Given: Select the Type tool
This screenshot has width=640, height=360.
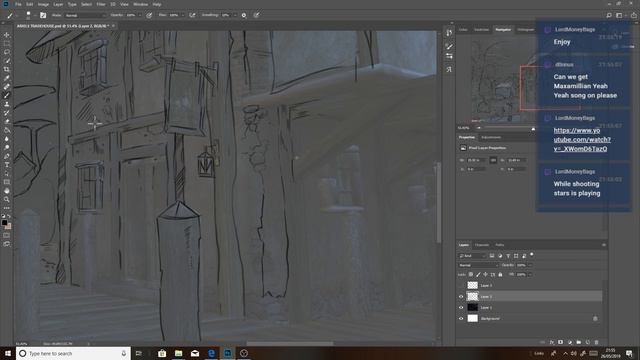Looking at the screenshot, I should tap(7, 164).
